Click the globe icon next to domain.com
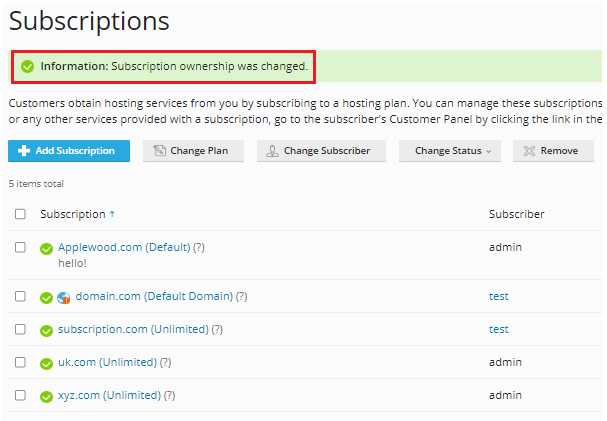This screenshot has width=607, height=421. pyautogui.click(x=64, y=297)
